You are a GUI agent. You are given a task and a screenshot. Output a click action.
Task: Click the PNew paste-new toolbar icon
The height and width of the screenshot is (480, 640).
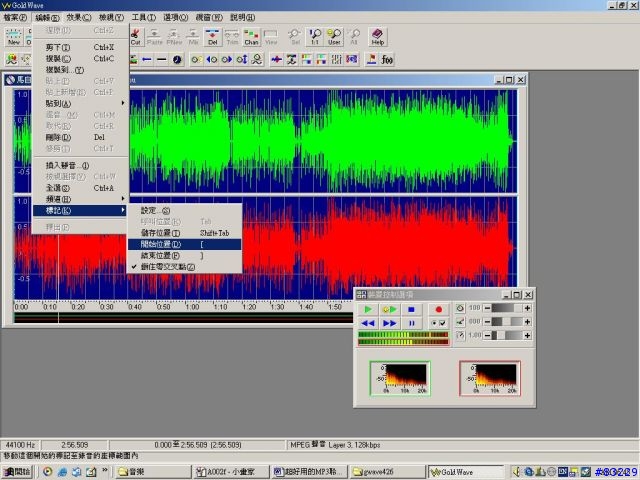[174, 37]
